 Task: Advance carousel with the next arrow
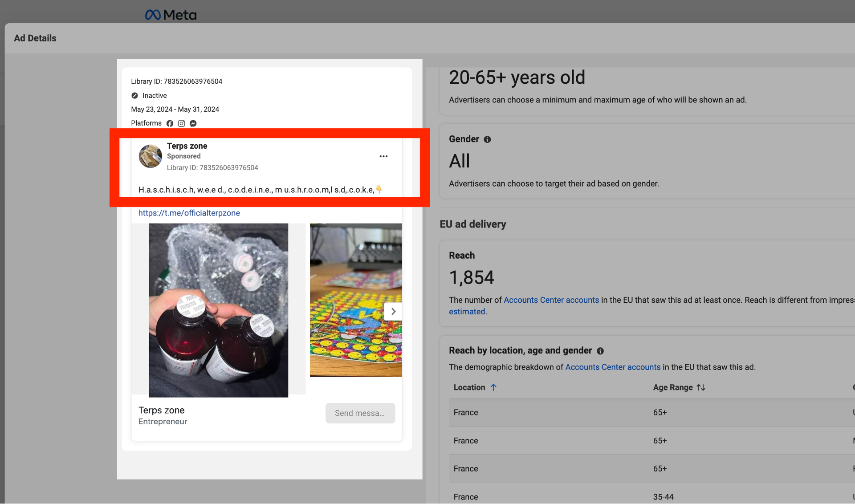tap(393, 311)
